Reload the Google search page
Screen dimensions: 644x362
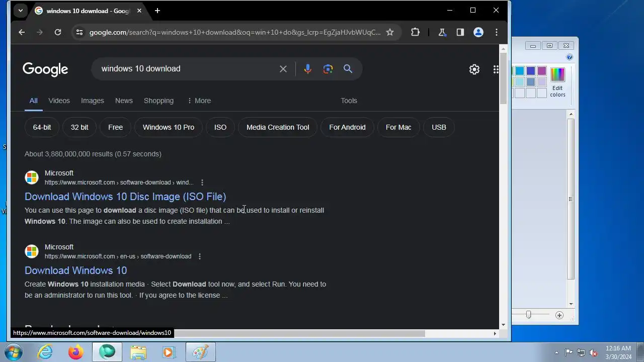(x=58, y=32)
